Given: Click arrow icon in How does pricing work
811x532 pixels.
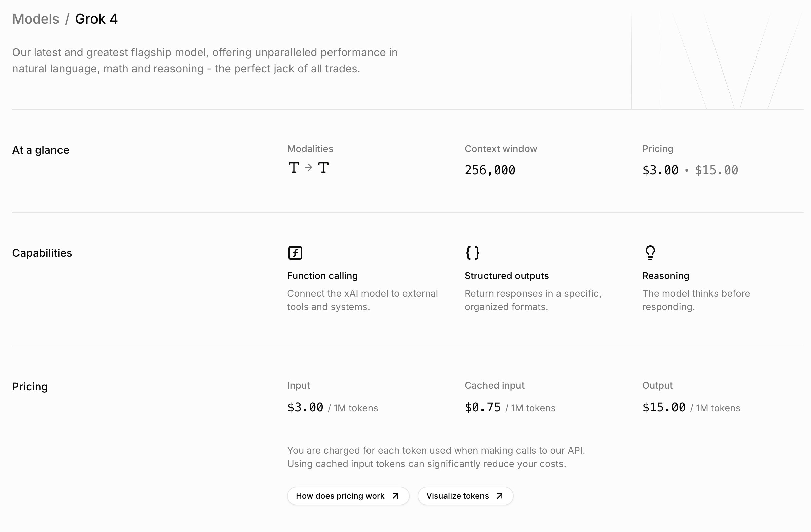Looking at the screenshot, I should coord(395,496).
